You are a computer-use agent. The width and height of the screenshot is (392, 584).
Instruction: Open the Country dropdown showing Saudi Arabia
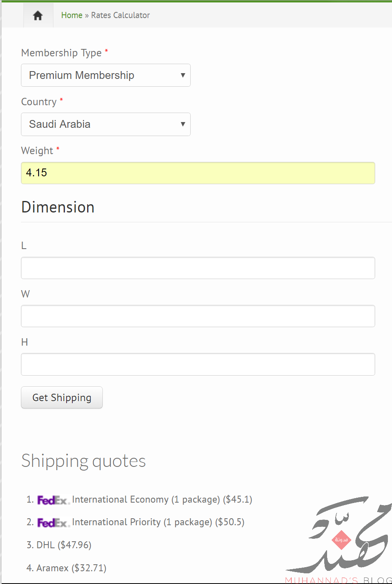pyautogui.click(x=106, y=124)
